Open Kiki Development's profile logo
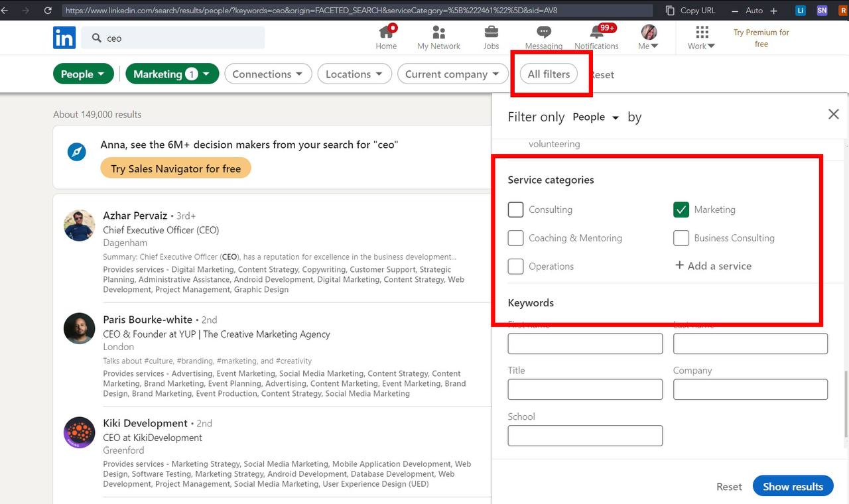 [x=80, y=432]
